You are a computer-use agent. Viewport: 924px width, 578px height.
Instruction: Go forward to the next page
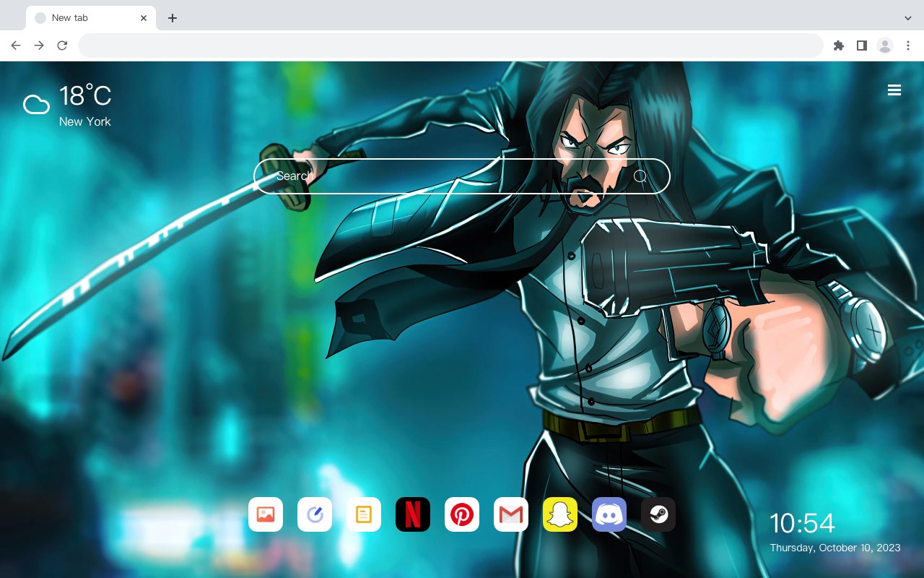(x=39, y=46)
